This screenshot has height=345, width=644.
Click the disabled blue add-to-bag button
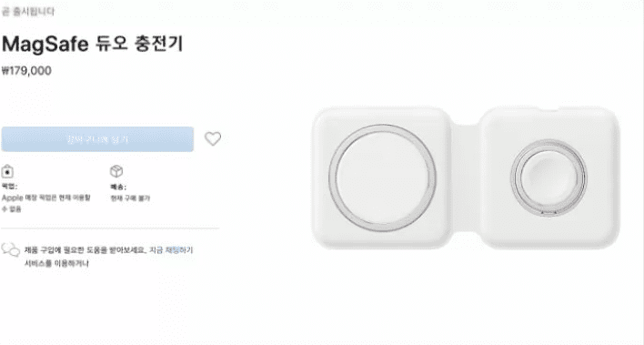[x=97, y=139]
